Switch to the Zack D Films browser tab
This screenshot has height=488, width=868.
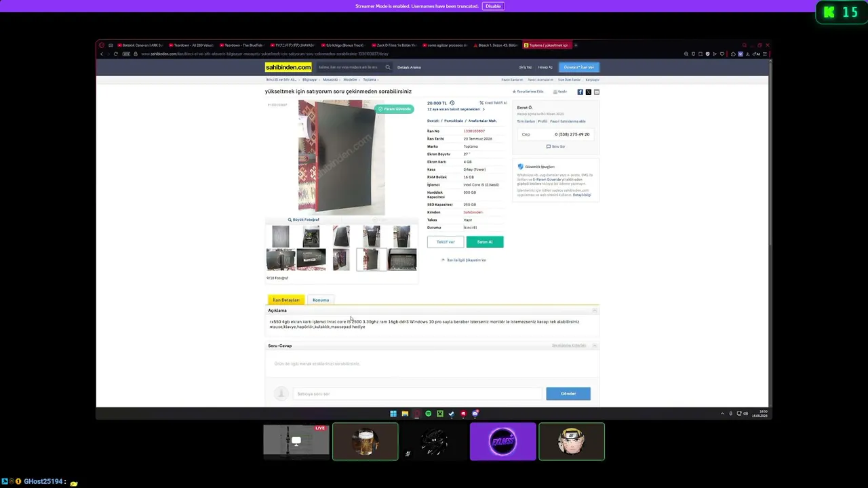point(395,45)
